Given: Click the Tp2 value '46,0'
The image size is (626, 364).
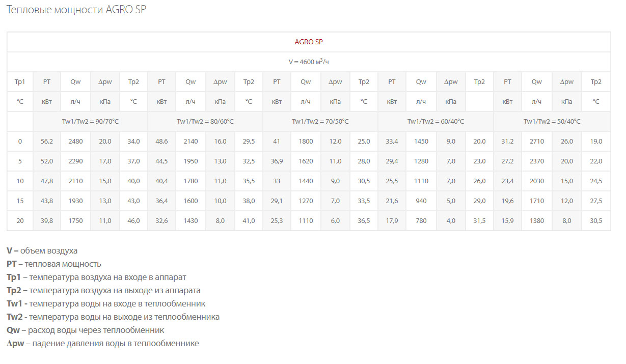Looking at the screenshot, I should [x=133, y=220].
